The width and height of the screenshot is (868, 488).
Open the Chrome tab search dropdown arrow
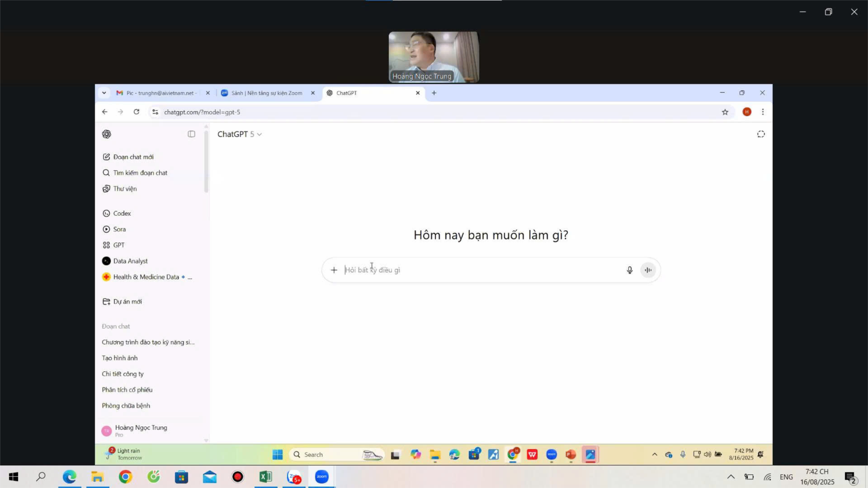coord(104,93)
